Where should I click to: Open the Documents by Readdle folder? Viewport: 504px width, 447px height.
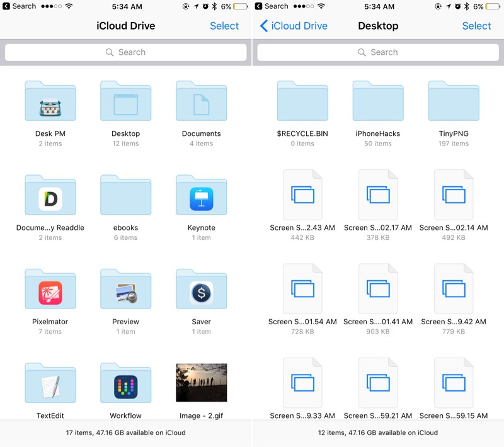50,196
